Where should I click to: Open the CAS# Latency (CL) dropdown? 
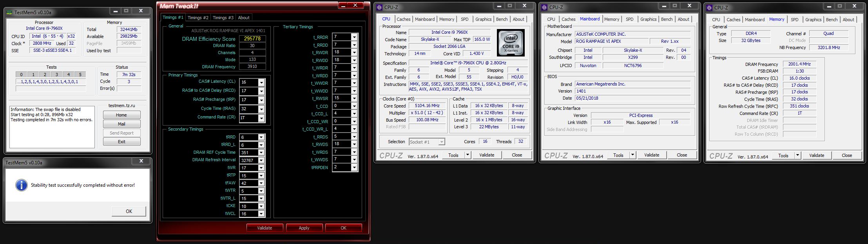[x=261, y=82]
